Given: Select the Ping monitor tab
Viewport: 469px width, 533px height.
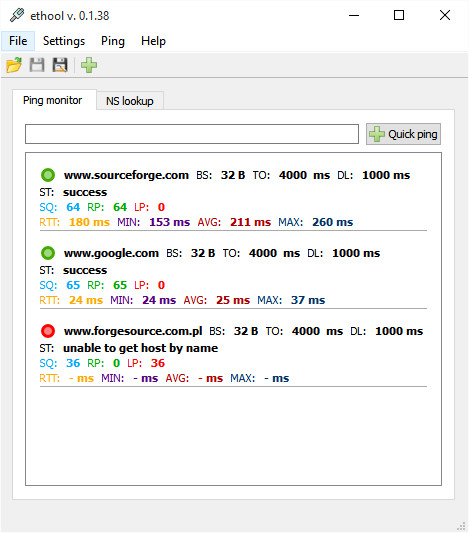Looking at the screenshot, I should point(53,100).
